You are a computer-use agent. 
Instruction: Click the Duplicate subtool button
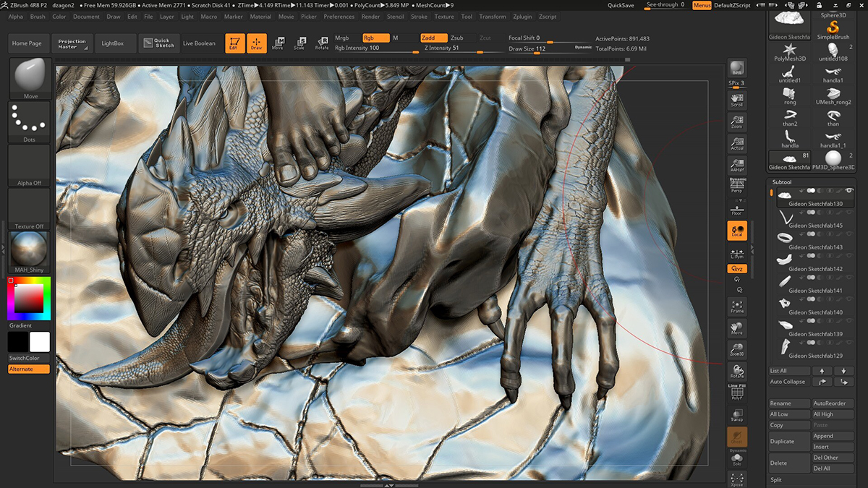tap(782, 441)
